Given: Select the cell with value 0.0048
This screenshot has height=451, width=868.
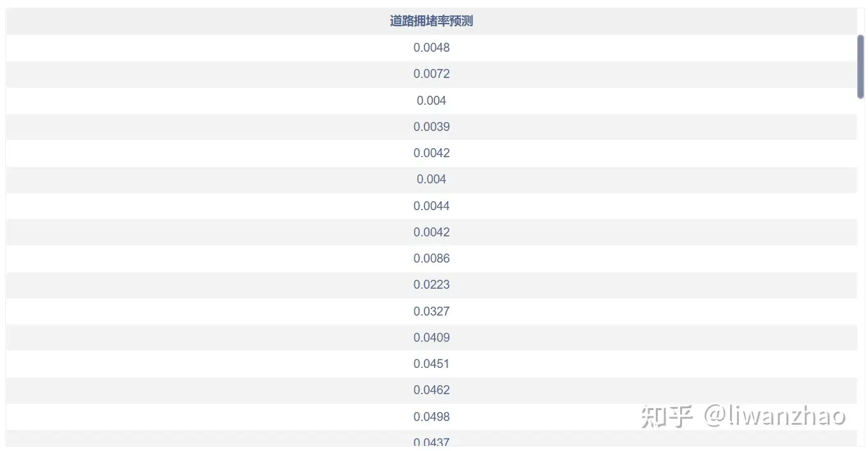Looking at the screenshot, I should click(x=431, y=48).
